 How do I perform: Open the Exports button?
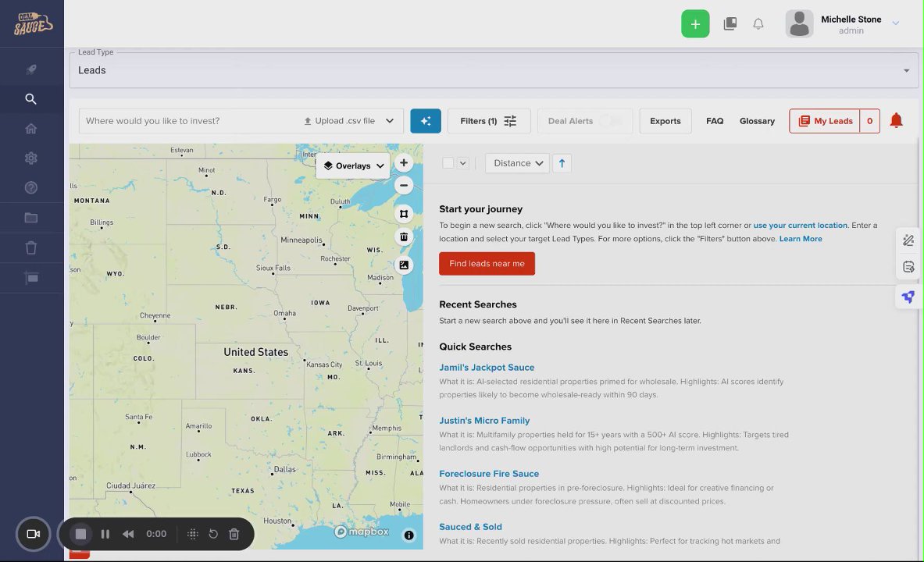coord(665,121)
